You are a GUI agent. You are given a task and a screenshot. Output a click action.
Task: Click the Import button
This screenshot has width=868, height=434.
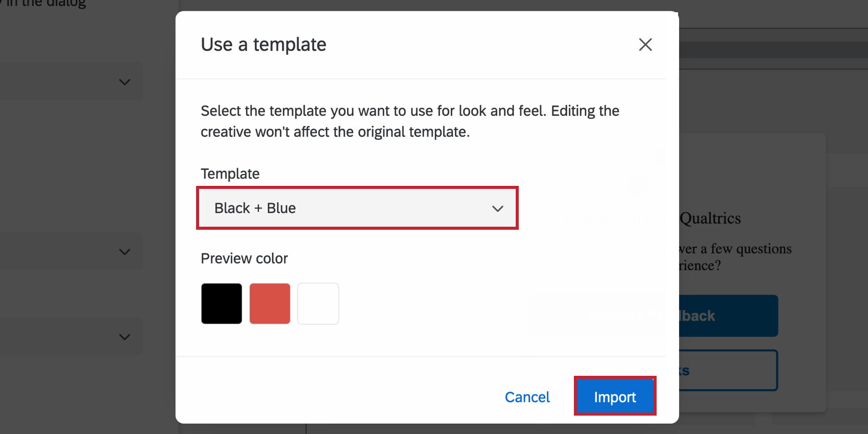pos(615,396)
